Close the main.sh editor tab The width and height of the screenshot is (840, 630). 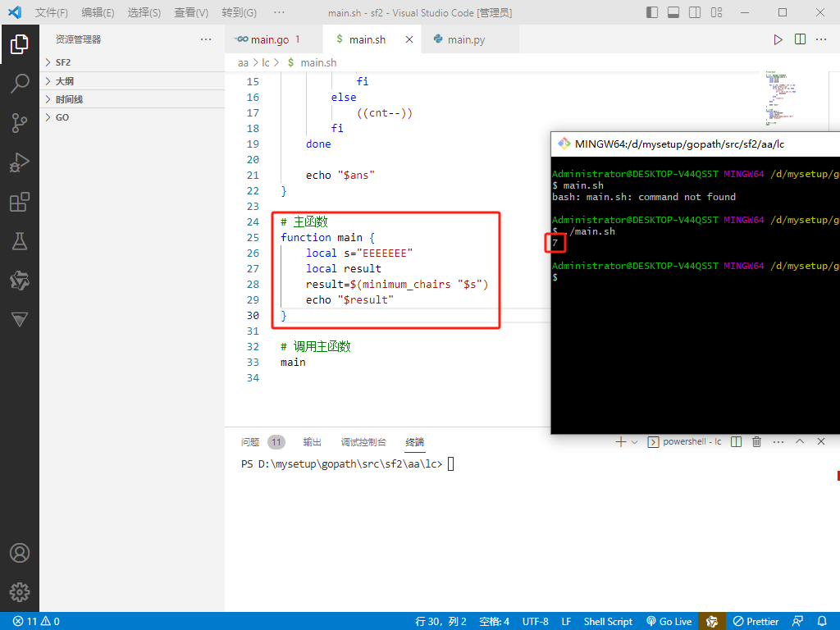409,39
